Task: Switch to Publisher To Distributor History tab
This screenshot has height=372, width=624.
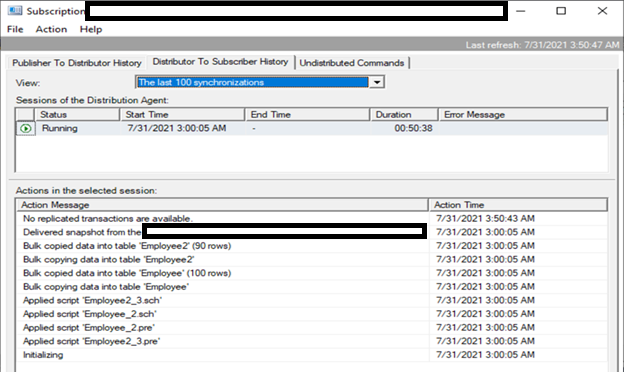Action: [x=77, y=63]
